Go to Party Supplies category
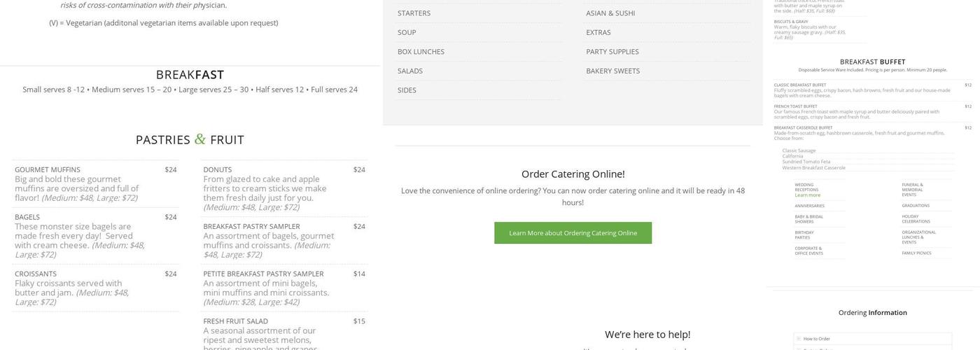 (612, 52)
